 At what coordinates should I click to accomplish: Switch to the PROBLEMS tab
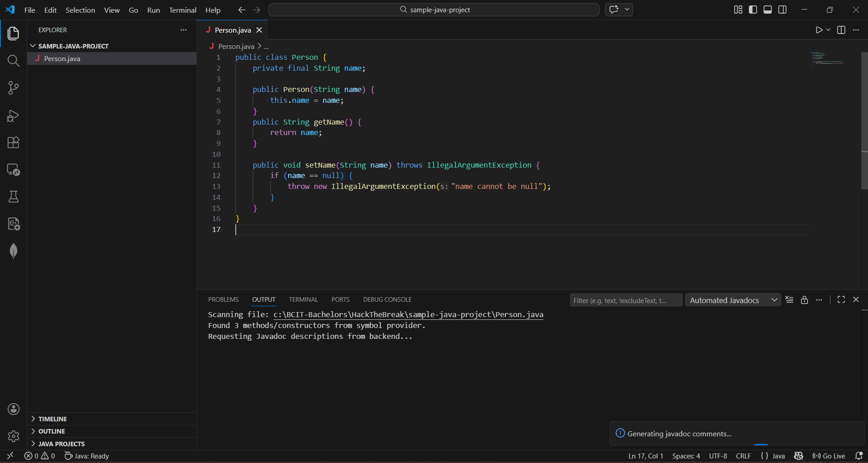[223, 299]
